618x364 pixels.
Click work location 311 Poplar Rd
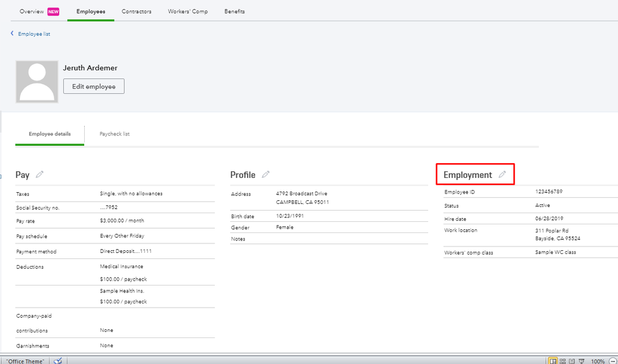click(x=552, y=231)
